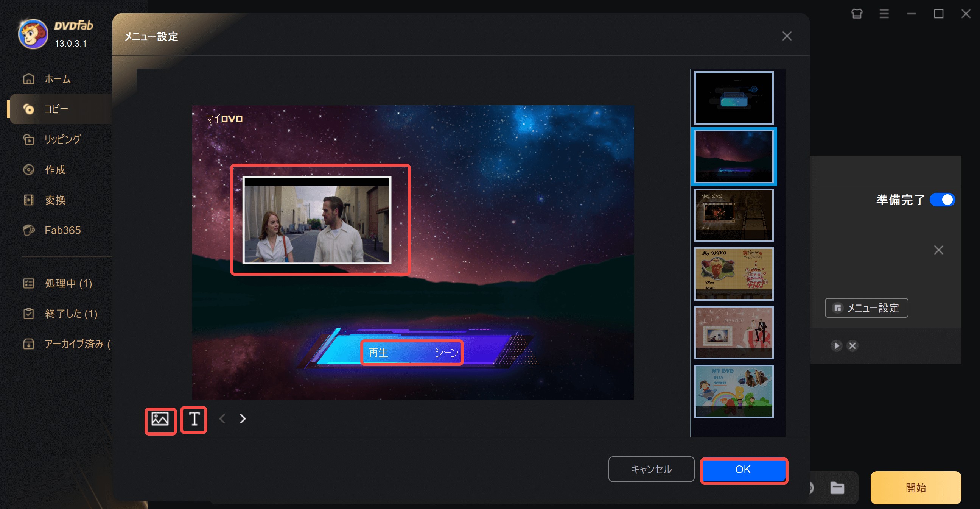Click the 変換 film icon
Viewport: 980px width, 509px height.
point(29,200)
